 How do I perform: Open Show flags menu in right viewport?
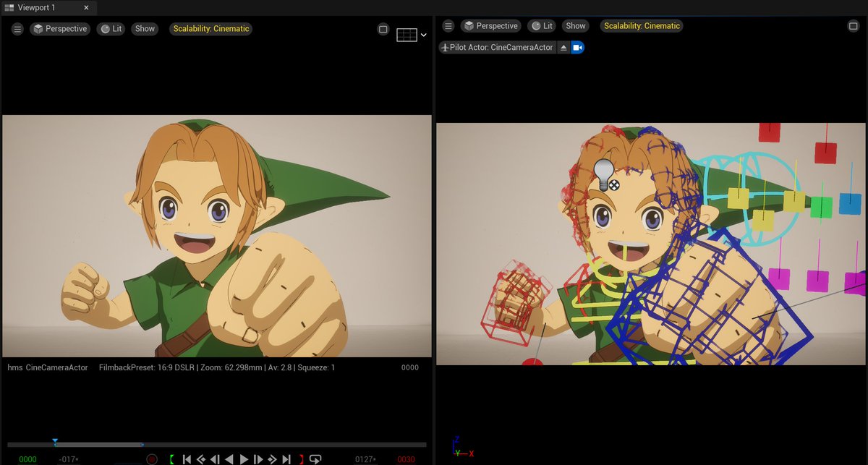click(x=576, y=26)
